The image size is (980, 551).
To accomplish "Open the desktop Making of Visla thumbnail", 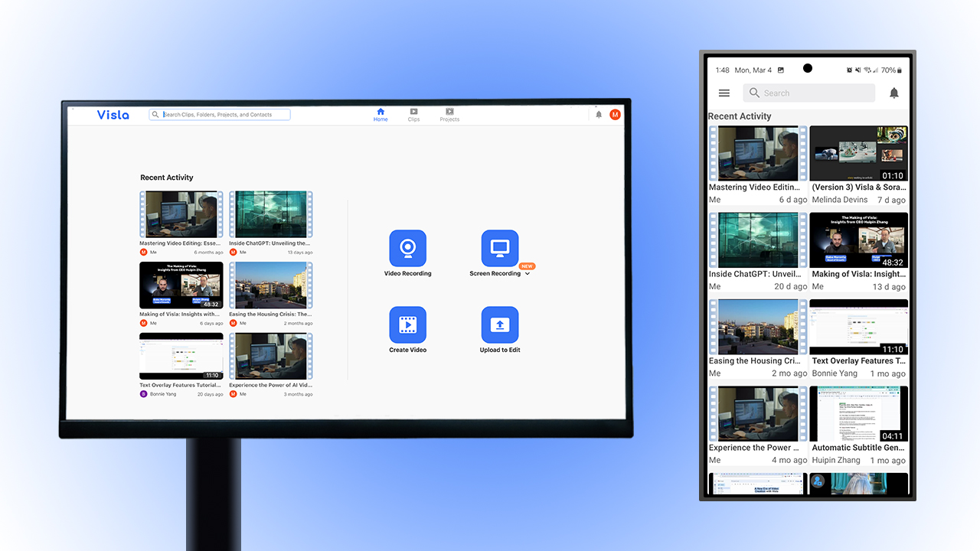I will tap(181, 285).
